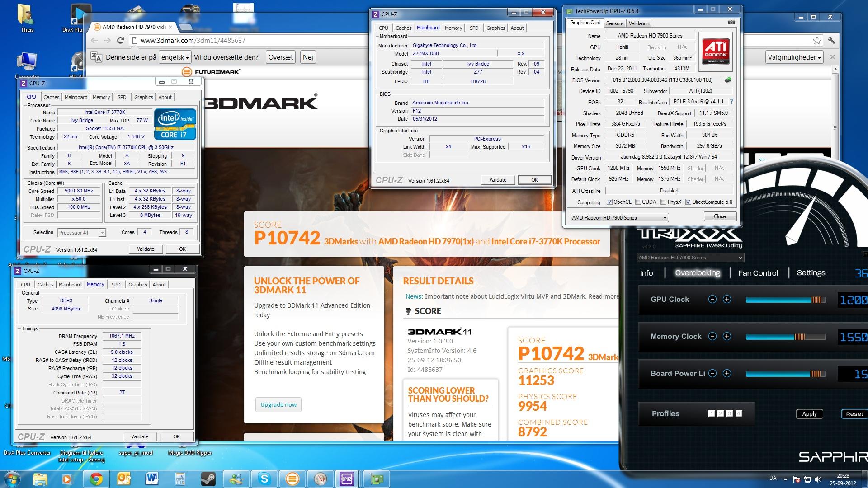
Task: Open Steam from the taskbar
Action: coord(208,479)
